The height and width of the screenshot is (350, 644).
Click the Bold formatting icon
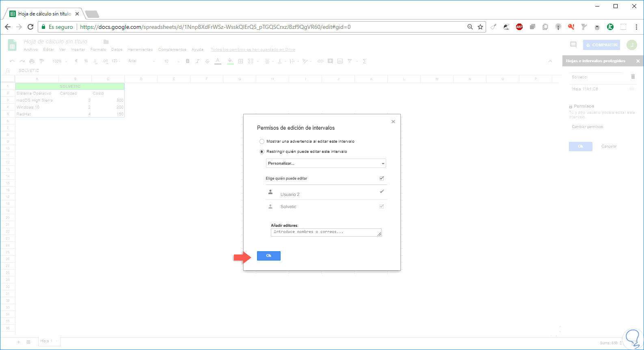(x=188, y=61)
